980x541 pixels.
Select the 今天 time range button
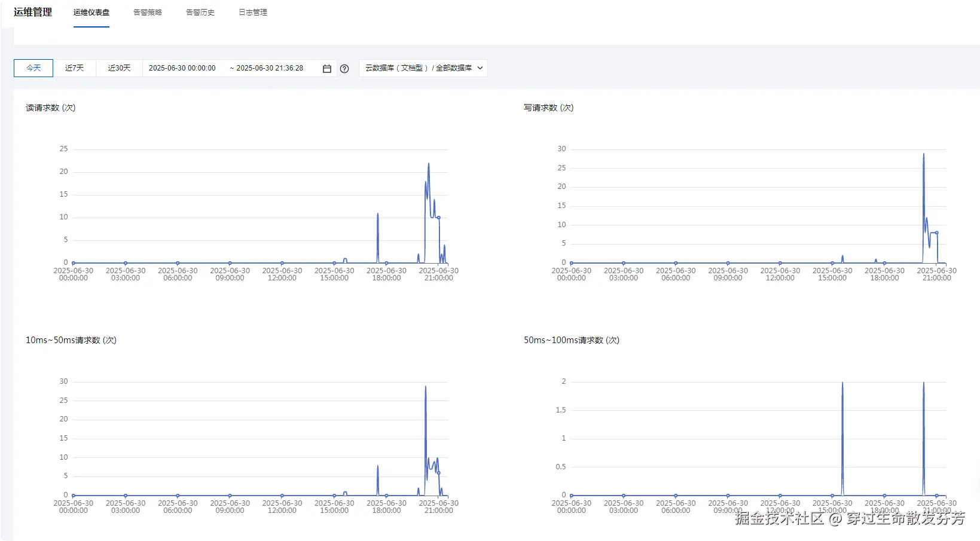pyautogui.click(x=33, y=68)
